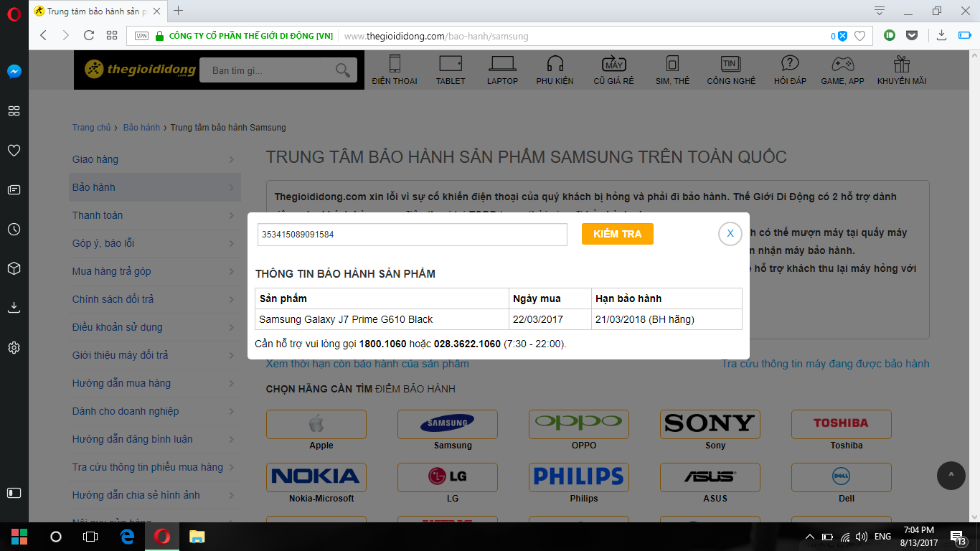This screenshot has width=980, height=551.
Task: Click the address bar URL
Action: tap(436, 36)
